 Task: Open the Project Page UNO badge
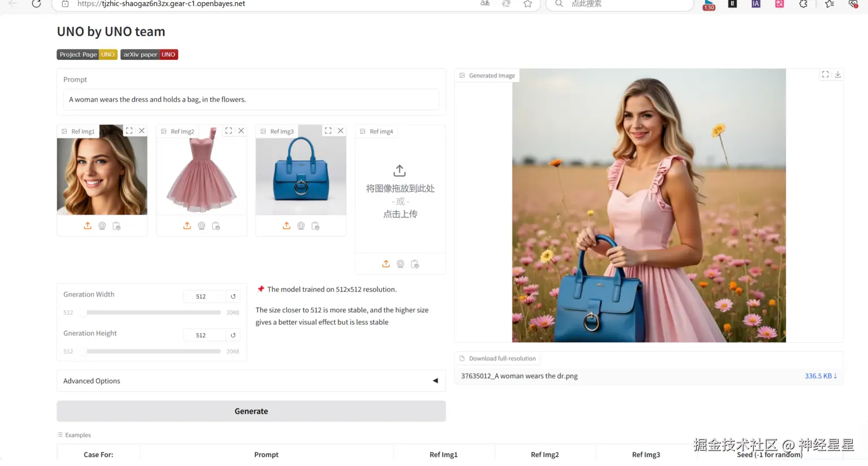[x=87, y=55]
